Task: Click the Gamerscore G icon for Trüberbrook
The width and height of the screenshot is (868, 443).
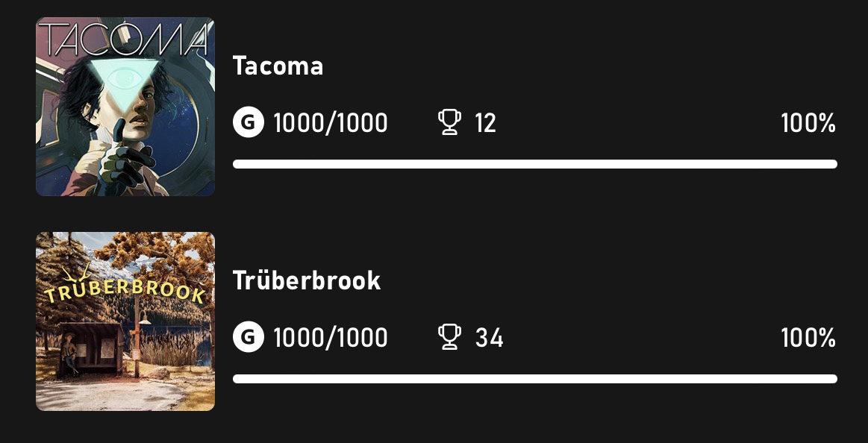Action: pos(248,337)
